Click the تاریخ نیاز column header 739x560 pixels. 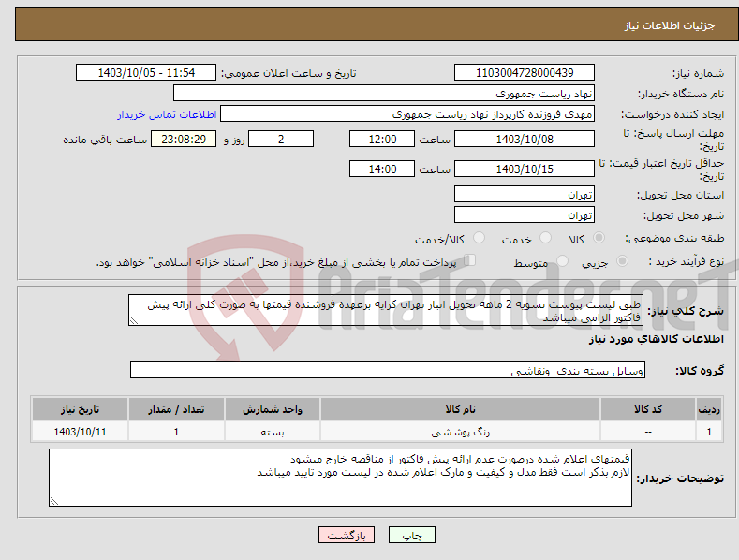pos(80,409)
